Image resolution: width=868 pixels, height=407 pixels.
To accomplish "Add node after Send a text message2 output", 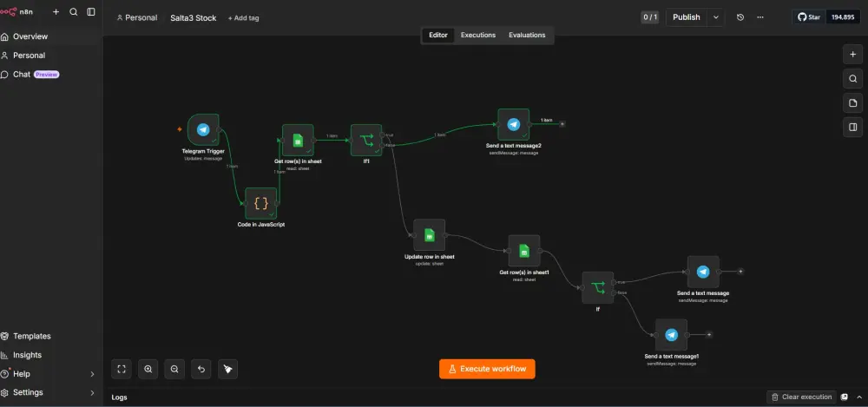I will pyautogui.click(x=562, y=124).
